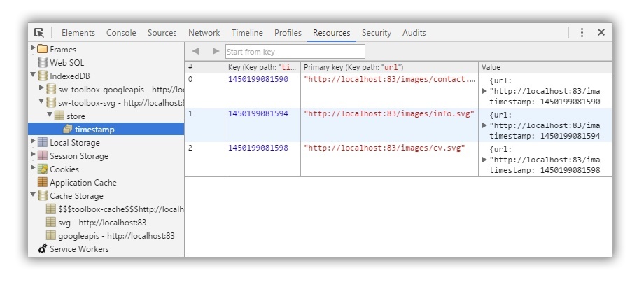This screenshot has width=644, height=287.
Task: Expand the Session Storage node
Action: pyautogui.click(x=33, y=155)
